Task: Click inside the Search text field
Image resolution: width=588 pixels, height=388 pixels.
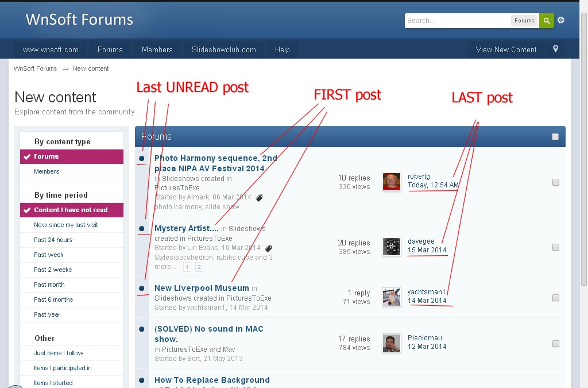Action: coord(457,21)
